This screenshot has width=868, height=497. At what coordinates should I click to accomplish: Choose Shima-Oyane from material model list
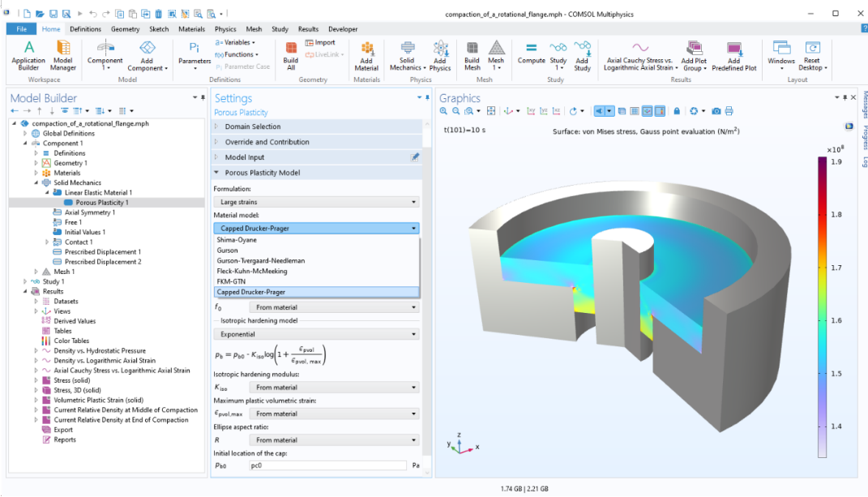click(x=317, y=240)
